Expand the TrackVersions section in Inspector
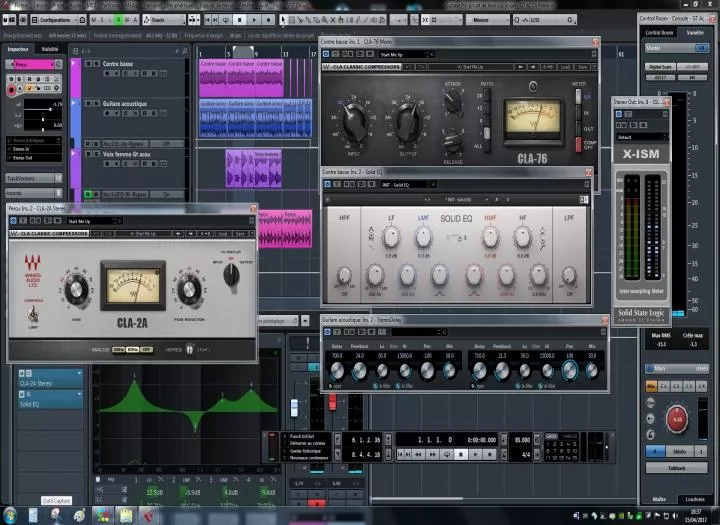Screen dimensions: 720x525 [34, 178]
